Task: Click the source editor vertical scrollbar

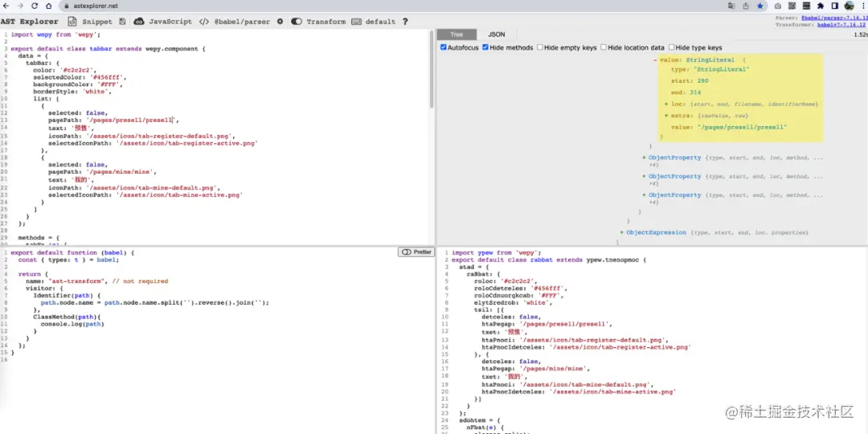Action: 432,69
